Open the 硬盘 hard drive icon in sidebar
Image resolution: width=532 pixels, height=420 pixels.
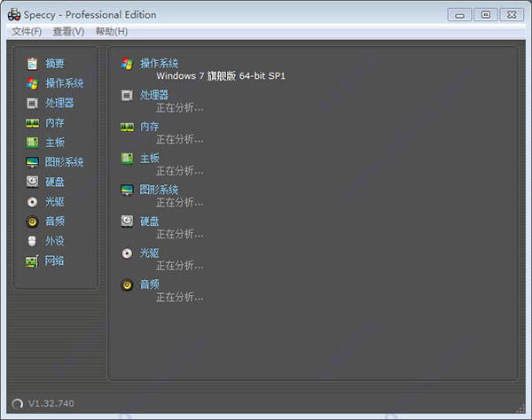pyautogui.click(x=32, y=182)
